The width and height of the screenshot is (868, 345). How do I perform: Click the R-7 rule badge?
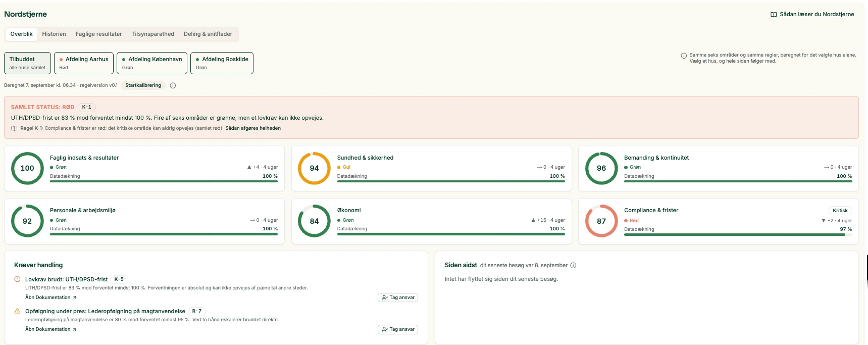[197, 311]
